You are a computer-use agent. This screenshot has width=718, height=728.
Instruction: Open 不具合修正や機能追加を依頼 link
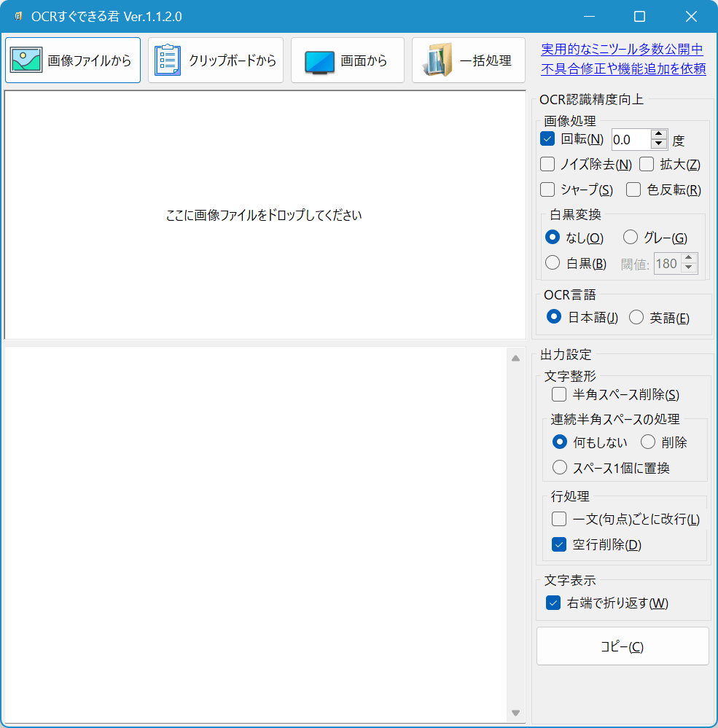(x=624, y=69)
